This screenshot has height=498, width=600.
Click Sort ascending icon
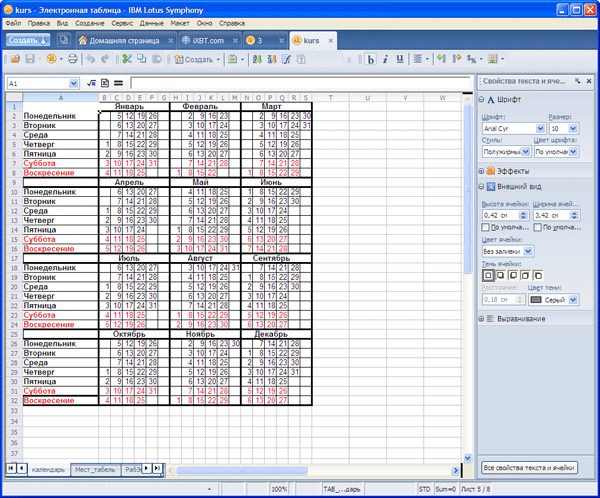pos(257,59)
